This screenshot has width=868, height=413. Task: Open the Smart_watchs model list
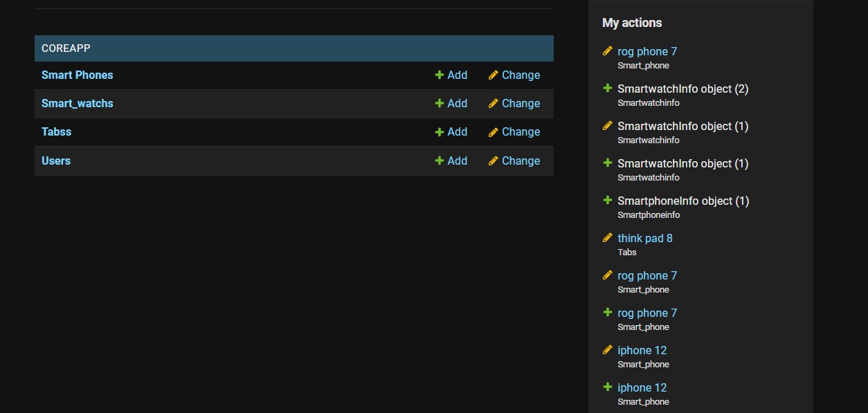pos(77,103)
